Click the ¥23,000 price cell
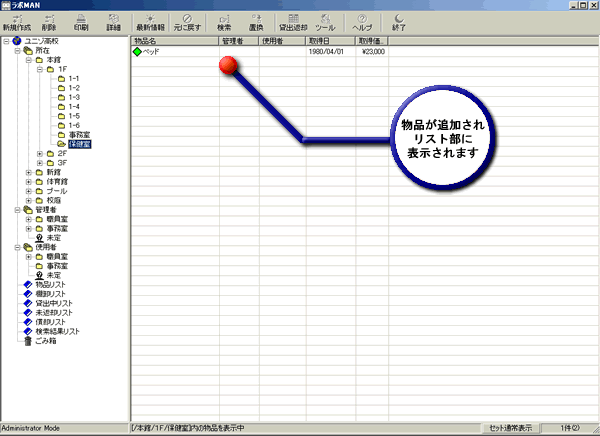Screen dimensions: 600x436 373,51
